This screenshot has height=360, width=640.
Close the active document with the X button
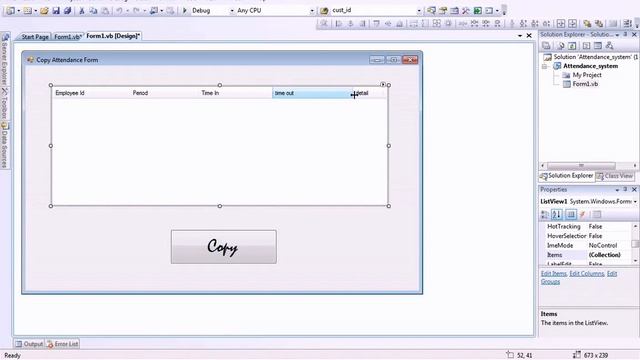(529, 36)
